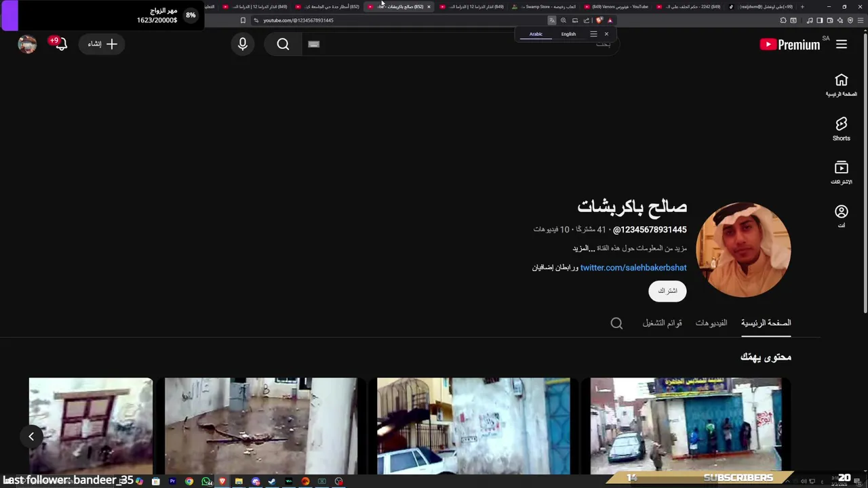Start voice search with the microphone

(x=242, y=44)
